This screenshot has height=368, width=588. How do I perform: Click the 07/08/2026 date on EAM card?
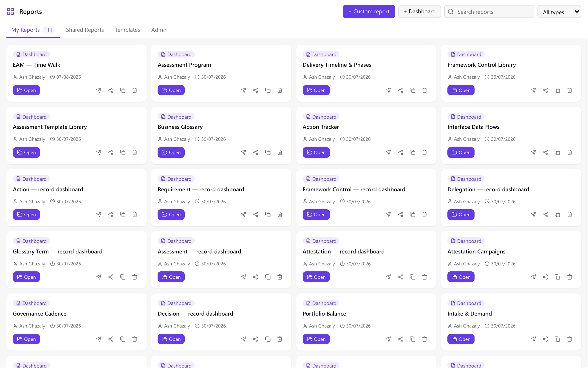pos(68,77)
